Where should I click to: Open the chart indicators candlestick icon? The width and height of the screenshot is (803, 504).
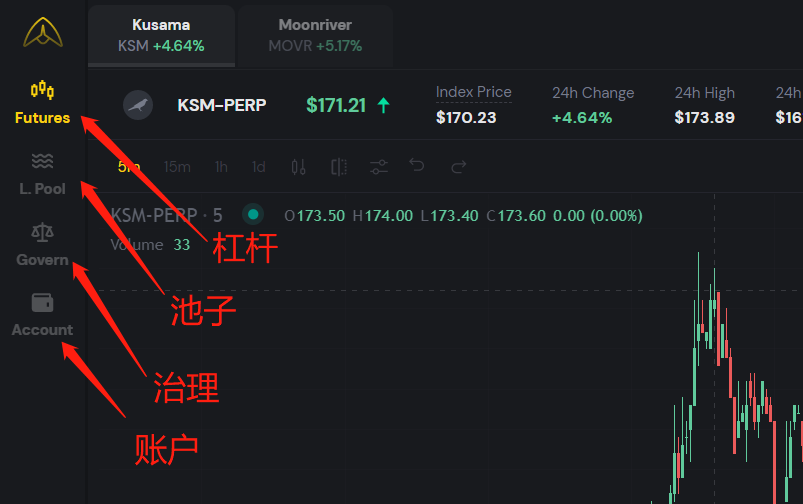pos(299,166)
